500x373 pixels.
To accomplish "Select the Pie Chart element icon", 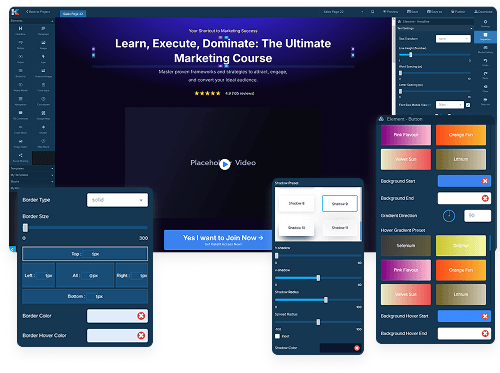I will (43, 141).
